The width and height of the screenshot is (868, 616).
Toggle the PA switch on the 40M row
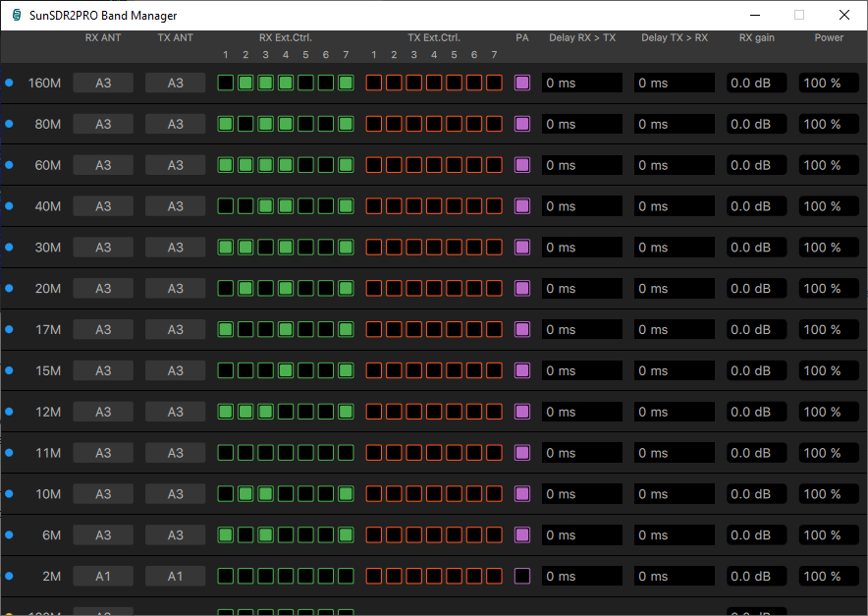coord(521,205)
